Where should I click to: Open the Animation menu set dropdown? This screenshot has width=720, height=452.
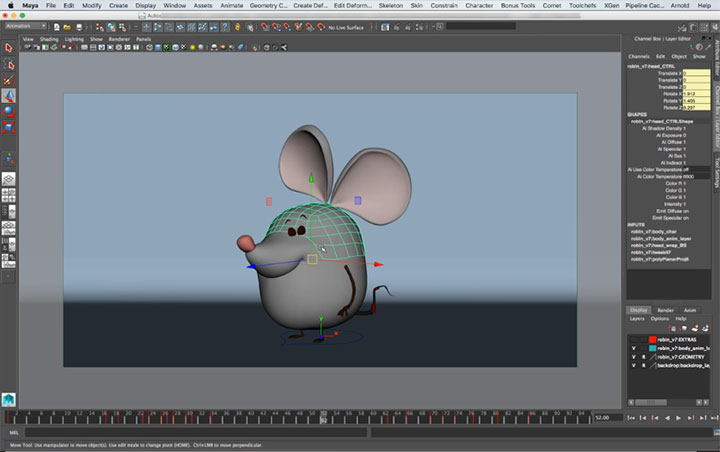(x=26, y=26)
